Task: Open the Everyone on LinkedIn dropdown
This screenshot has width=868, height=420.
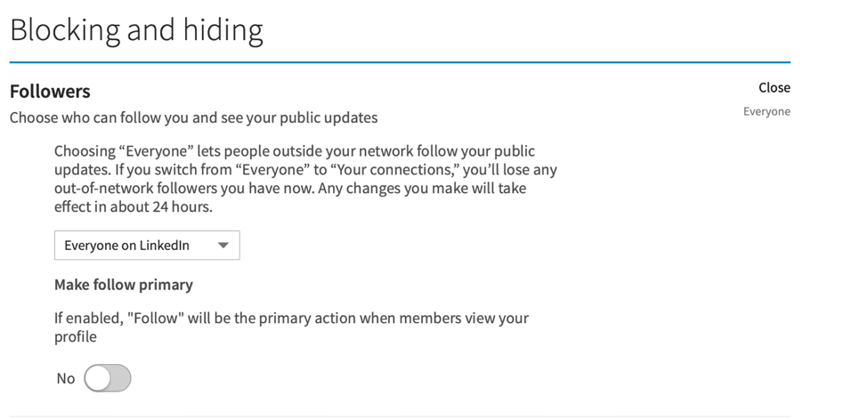Action: click(x=147, y=245)
